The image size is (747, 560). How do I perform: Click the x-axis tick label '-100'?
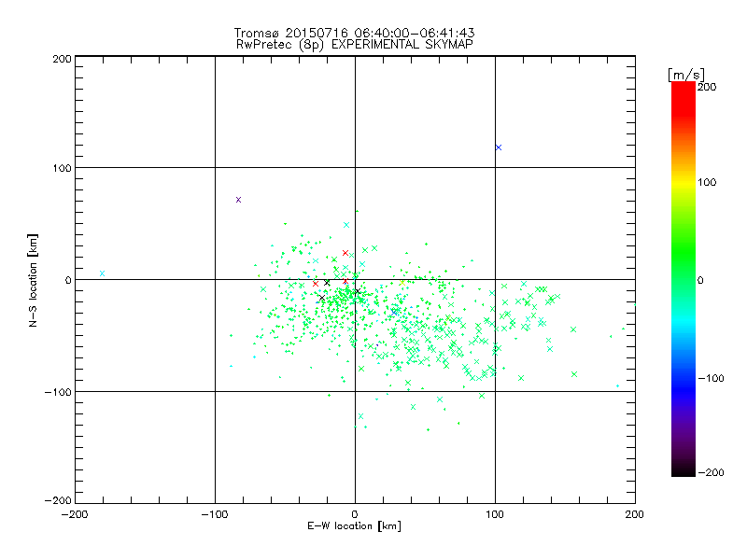[215, 514]
